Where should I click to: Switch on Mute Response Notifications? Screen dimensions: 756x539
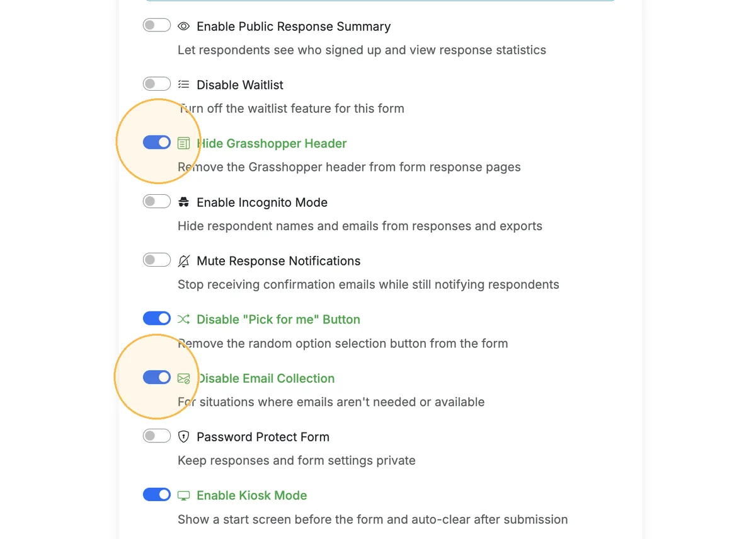[x=157, y=260]
